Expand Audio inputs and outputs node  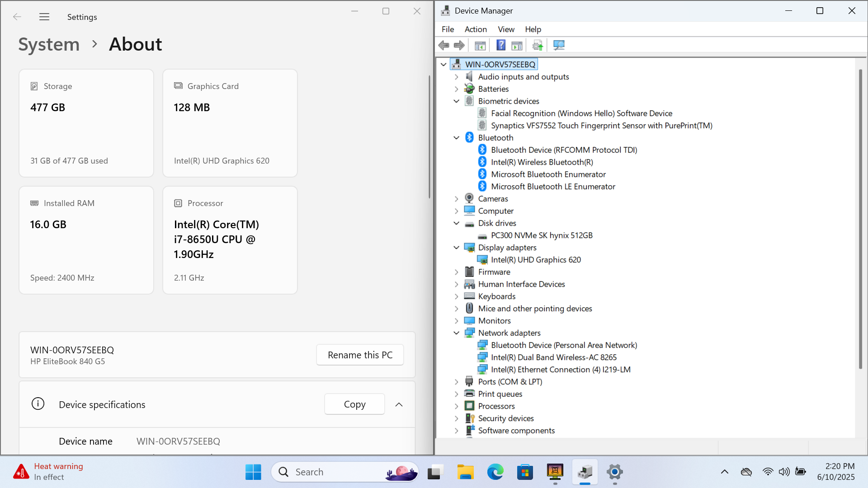tap(457, 77)
